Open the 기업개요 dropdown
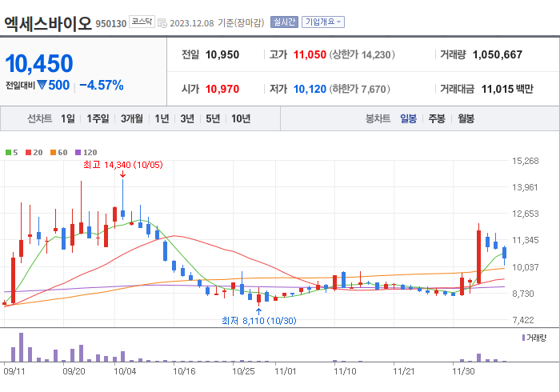560x392 pixels. point(323,22)
